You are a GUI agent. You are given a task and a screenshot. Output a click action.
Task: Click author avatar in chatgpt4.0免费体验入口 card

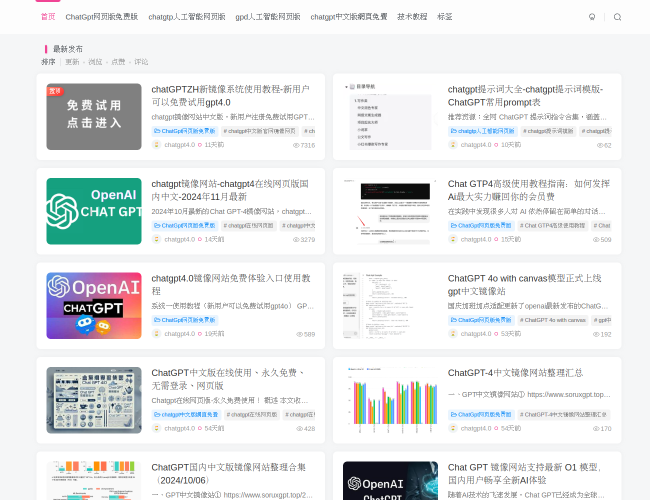(156, 334)
